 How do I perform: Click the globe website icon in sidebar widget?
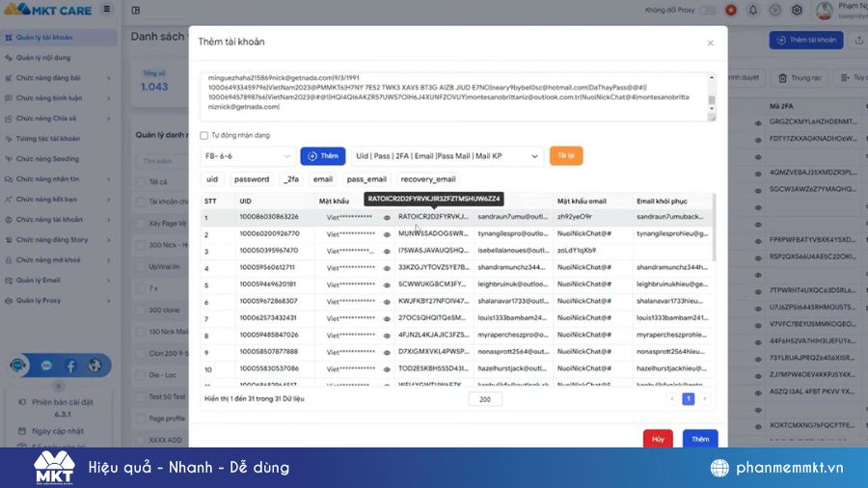[x=95, y=366]
